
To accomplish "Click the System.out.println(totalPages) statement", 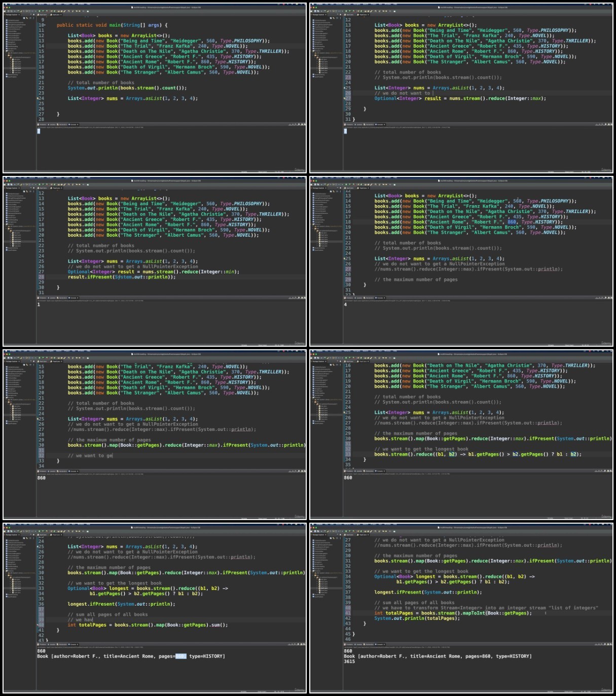I will (418, 618).
